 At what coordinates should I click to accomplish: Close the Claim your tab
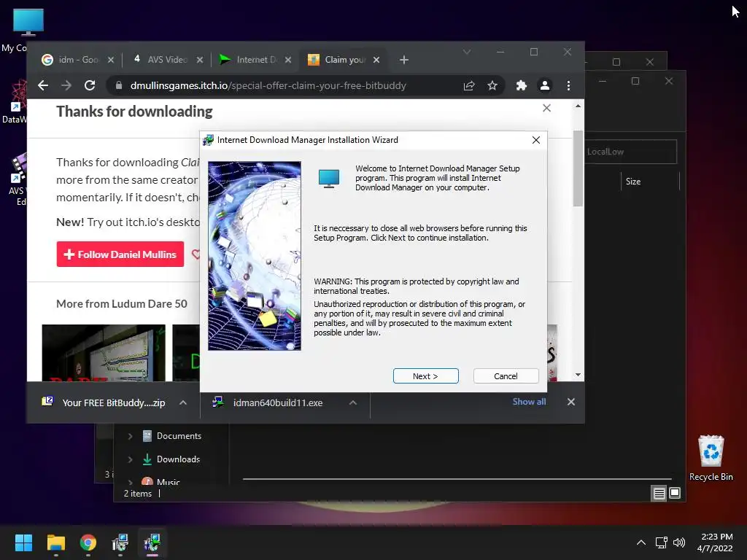coord(376,60)
